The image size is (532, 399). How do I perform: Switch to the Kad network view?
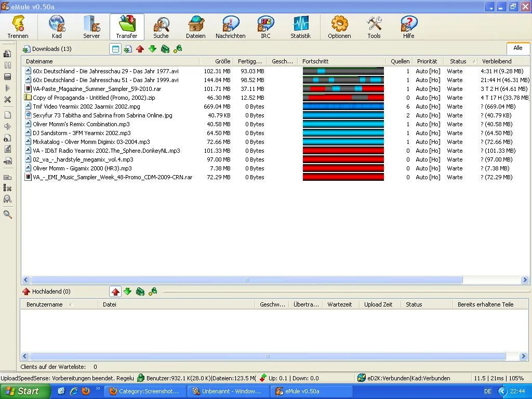[57, 26]
